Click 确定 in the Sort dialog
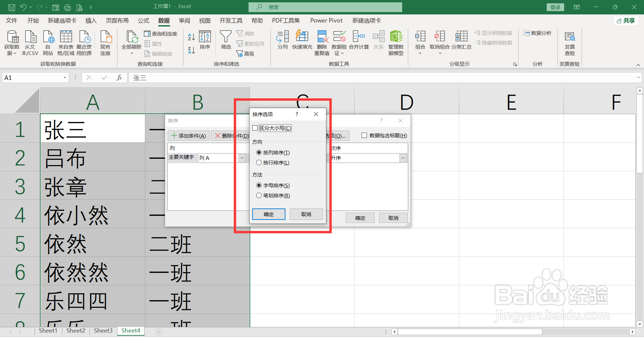This screenshot has width=644, height=337. (x=360, y=218)
